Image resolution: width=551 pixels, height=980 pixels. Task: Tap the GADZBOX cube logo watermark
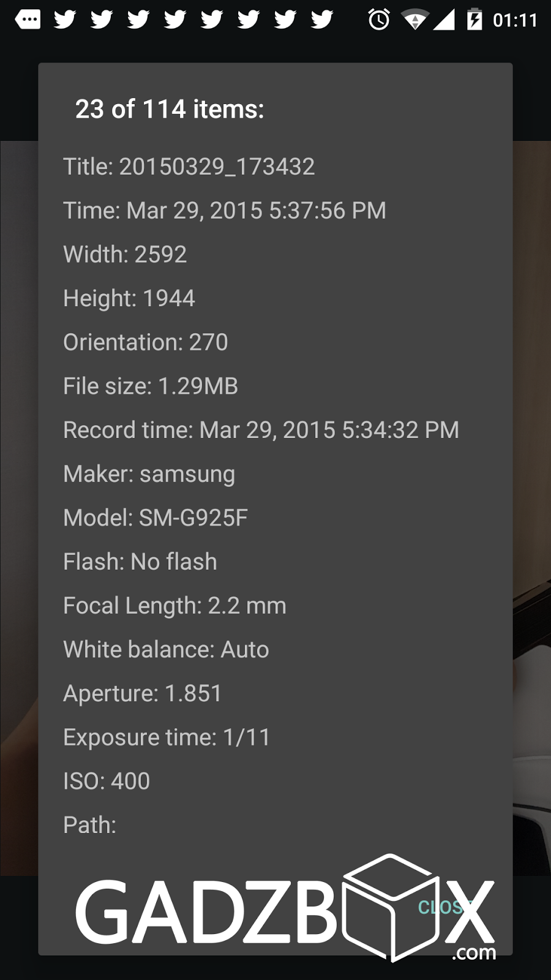tap(285, 910)
